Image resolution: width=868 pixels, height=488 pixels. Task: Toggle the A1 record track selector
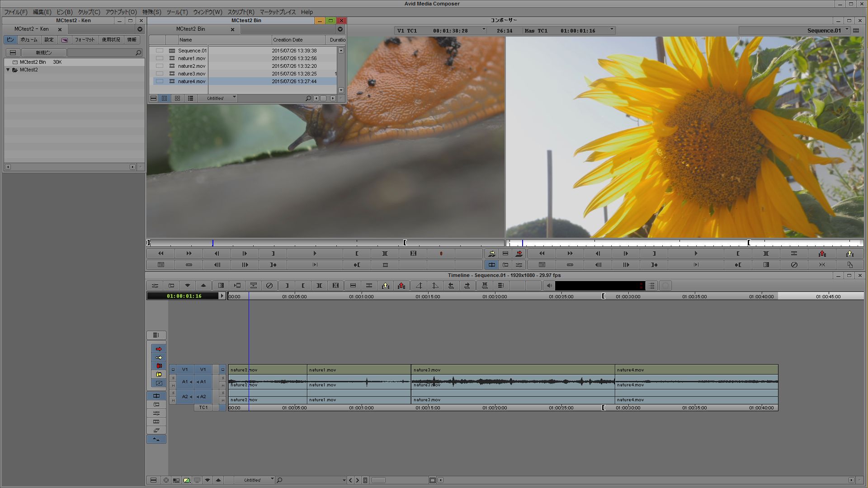coord(203,382)
